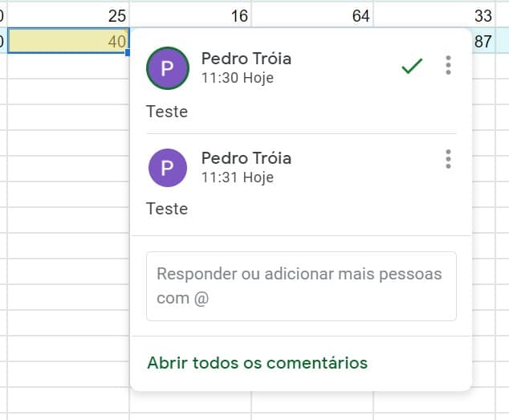Click Pedro Tróia's avatar on the 11:30 comment

coord(168,68)
